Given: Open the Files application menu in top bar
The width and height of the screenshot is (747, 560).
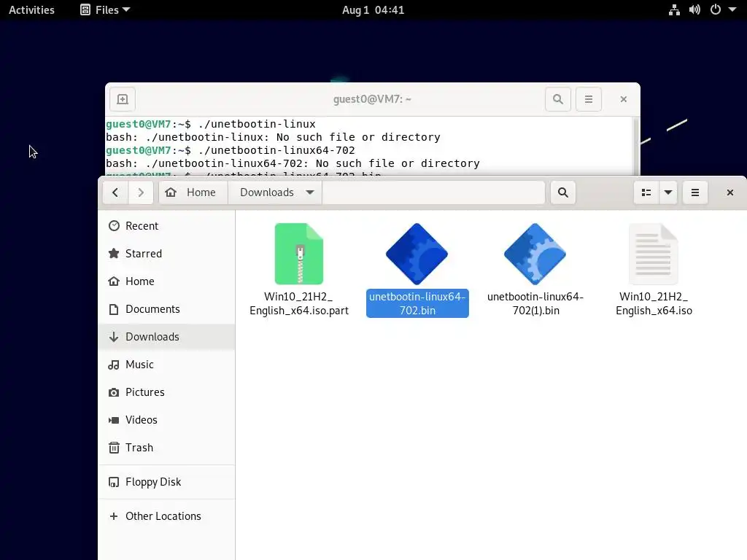Looking at the screenshot, I should [105, 9].
